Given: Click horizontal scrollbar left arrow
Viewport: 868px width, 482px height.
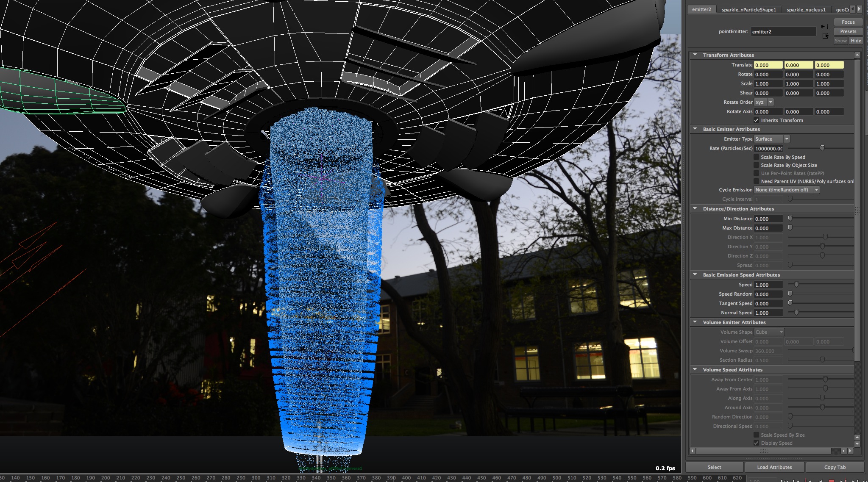Looking at the screenshot, I should [693, 451].
